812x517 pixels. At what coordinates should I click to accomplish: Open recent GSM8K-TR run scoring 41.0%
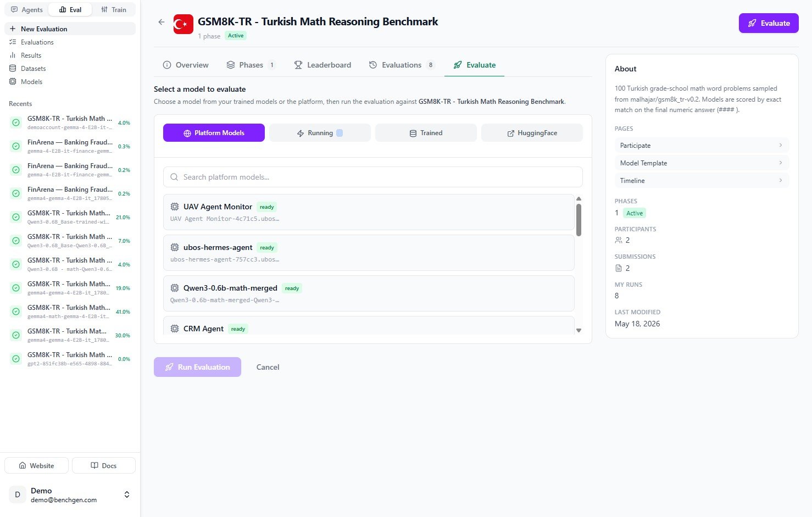(x=70, y=312)
